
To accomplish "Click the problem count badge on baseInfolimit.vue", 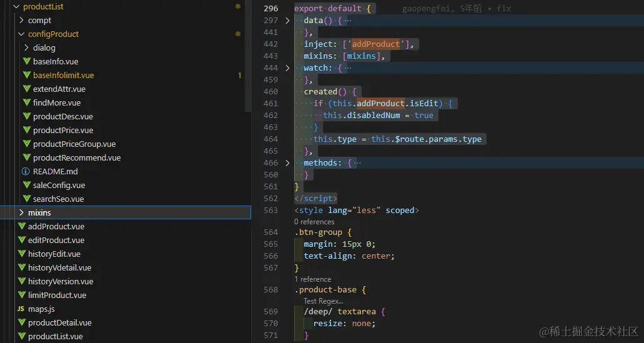I will (239, 75).
